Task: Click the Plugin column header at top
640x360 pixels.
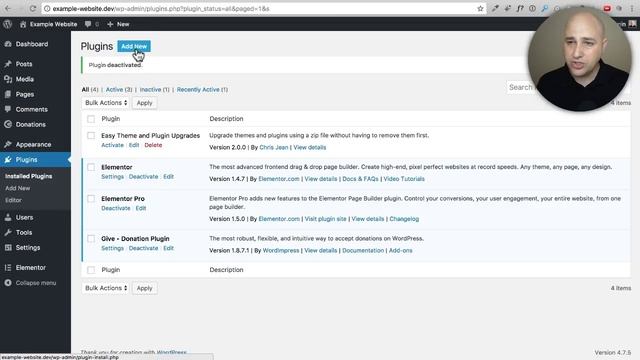Action: click(111, 119)
